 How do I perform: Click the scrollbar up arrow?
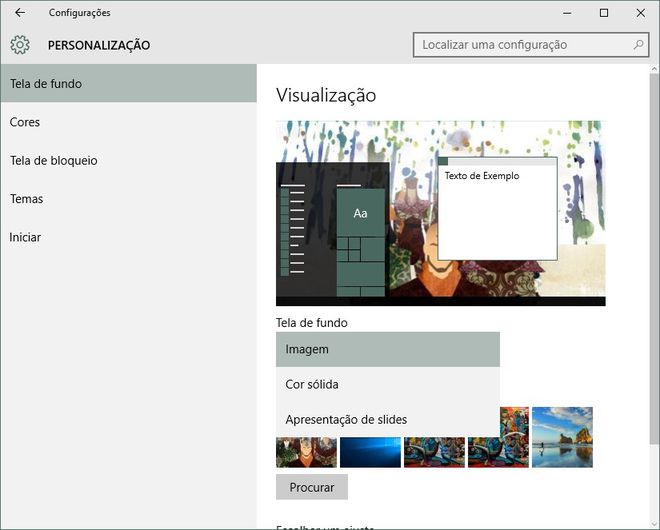pyautogui.click(x=654, y=69)
